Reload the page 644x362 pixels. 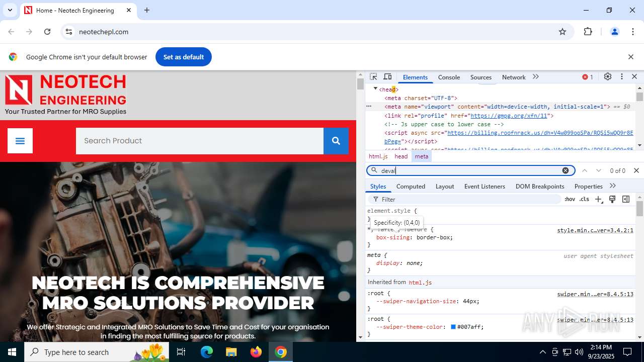[47, 32]
